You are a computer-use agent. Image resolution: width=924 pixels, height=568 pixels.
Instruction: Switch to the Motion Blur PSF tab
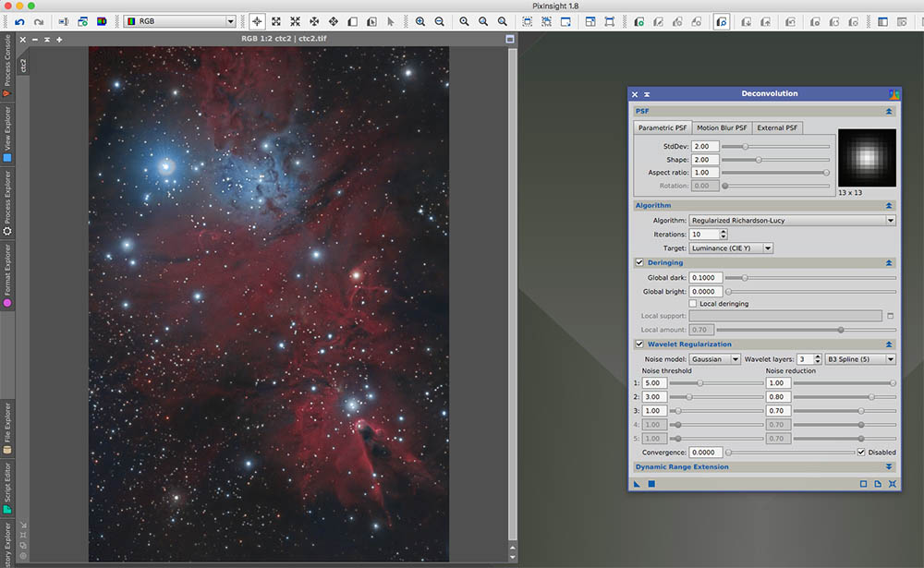tap(722, 127)
